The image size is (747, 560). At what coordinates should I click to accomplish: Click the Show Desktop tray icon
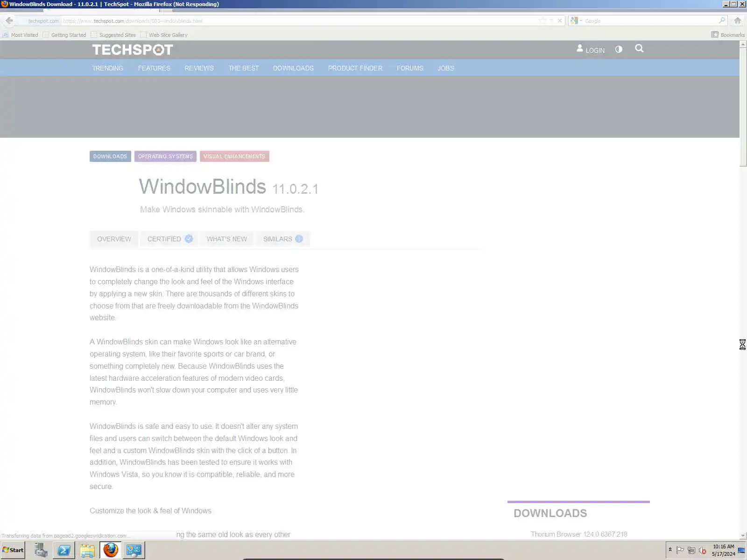[741, 550]
